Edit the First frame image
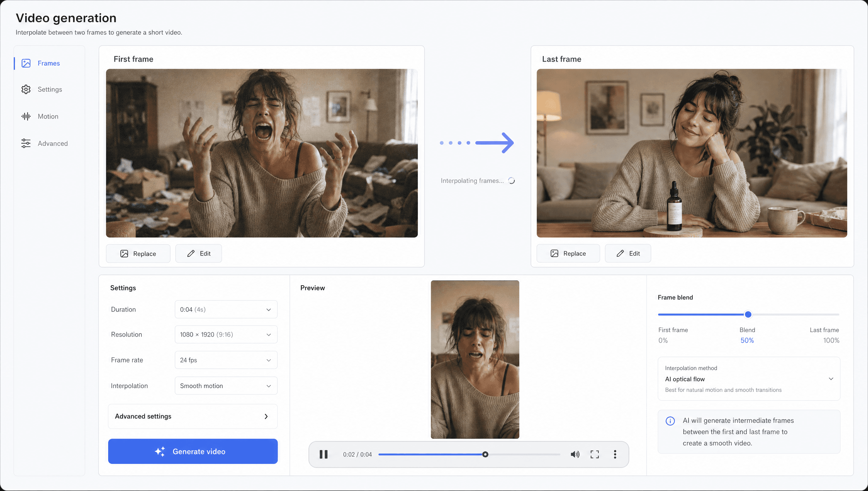This screenshot has width=868, height=491. pyautogui.click(x=199, y=254)
